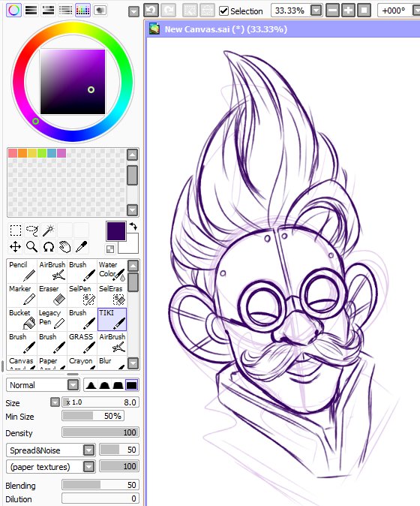Click tool tray scroll up arrow
This screenshot has height=506, width=420.
(133, 266)
